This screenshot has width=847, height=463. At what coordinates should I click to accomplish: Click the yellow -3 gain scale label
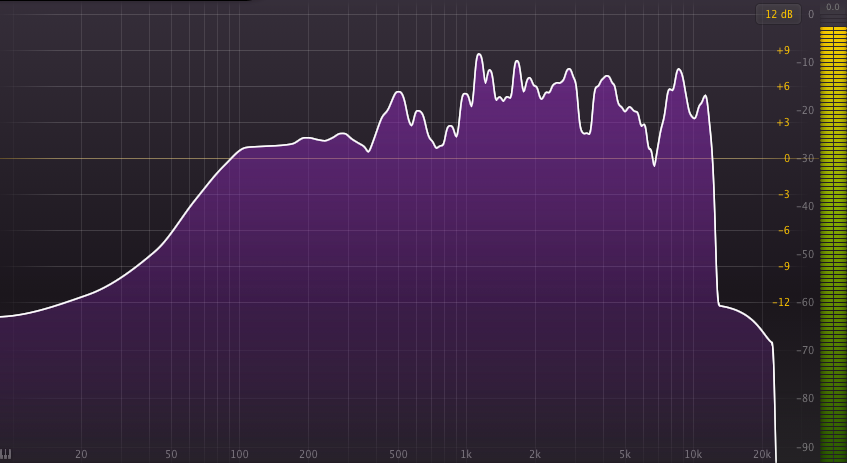click(783, 194)
